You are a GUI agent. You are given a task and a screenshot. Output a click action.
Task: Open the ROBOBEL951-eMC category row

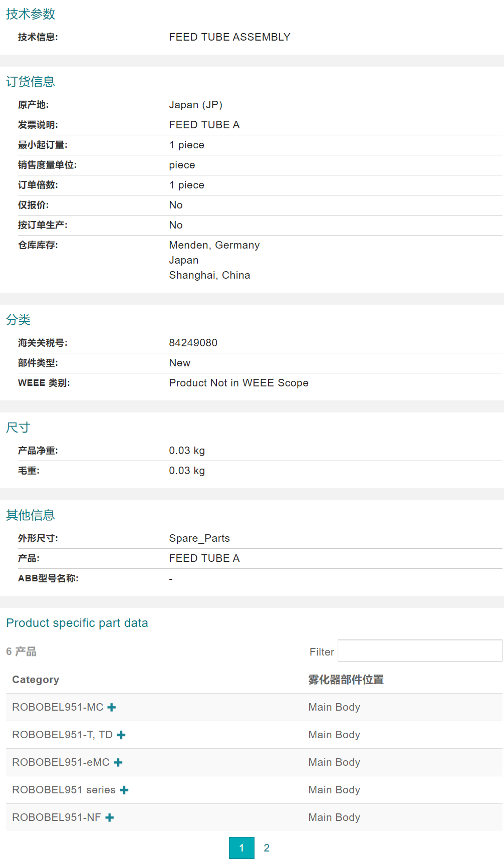61,762
